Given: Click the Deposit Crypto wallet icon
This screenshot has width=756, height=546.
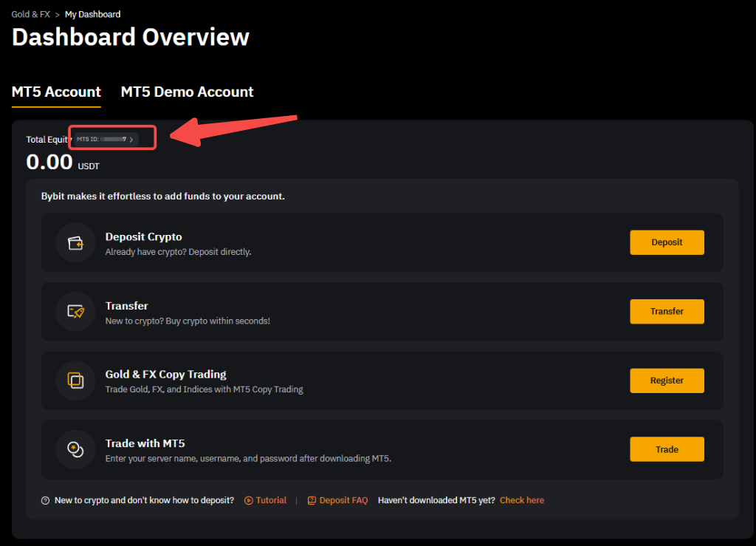Looking at the screenshot, I should click(x=75, y=243).
